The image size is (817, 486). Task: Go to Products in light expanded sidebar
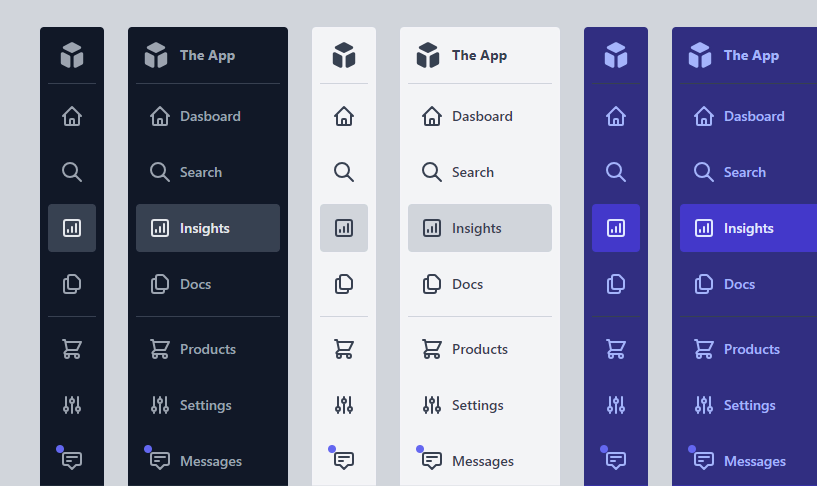[x=480, y=349]
